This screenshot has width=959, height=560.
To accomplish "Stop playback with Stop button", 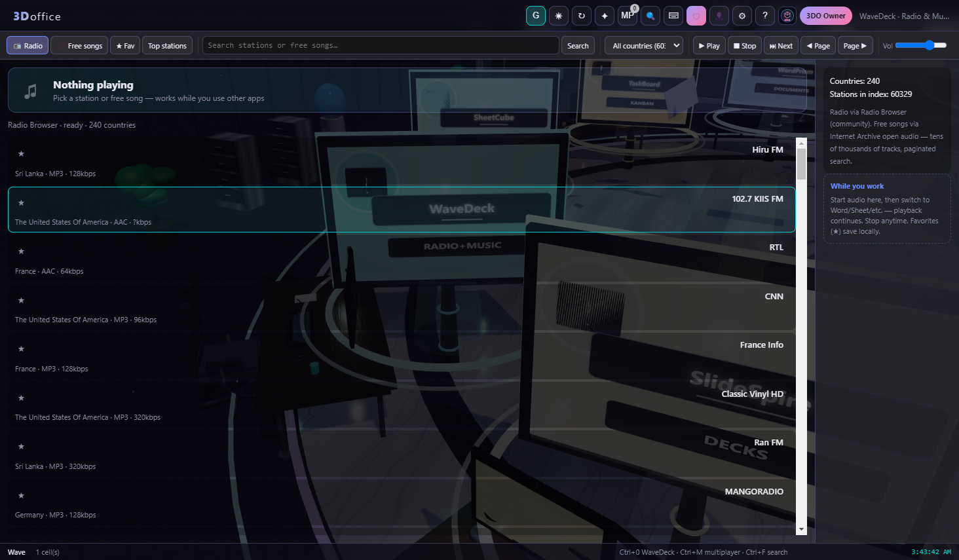I will coord(745,45).
